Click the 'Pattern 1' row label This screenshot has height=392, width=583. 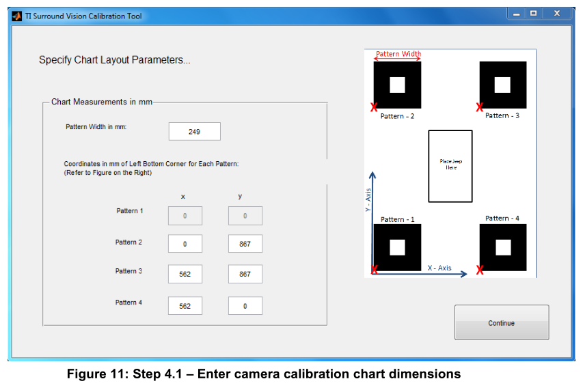point(130,210)
